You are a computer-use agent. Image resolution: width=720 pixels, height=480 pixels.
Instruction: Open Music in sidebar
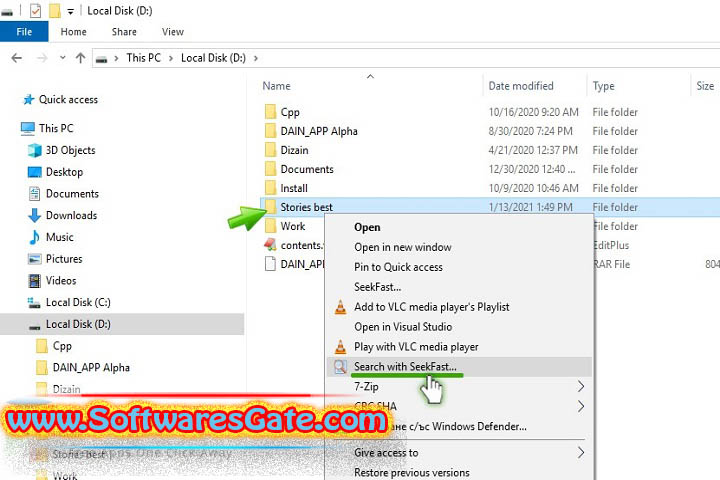coord(60,237)
